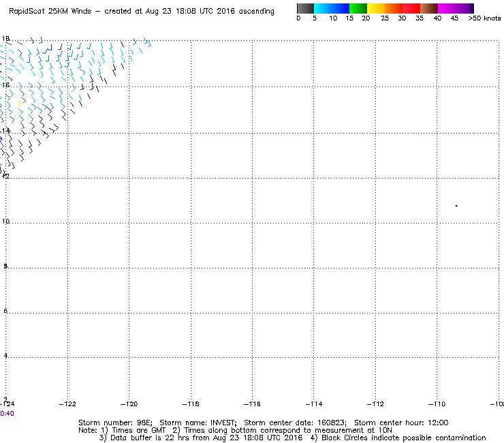Click the 'Storm center date: 160823' text
Viewport: 504px width, 443px height.
tap(295, 423)
